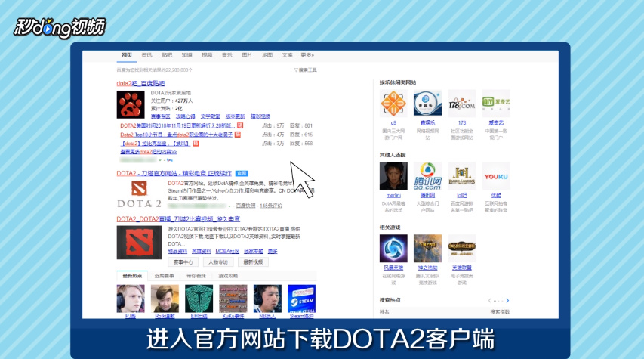This screenshot has height=359, width=644.
Task: Open the DOTA2 刀塔官方网站 result title
Action: [174, 174]
